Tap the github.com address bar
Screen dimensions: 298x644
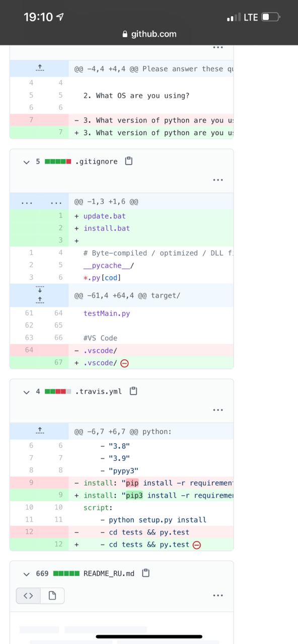click(x=149, y=34)
